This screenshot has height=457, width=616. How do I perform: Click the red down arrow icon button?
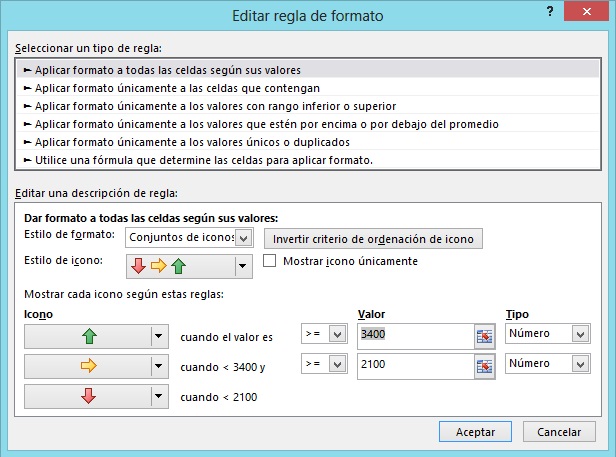point(87,396)
